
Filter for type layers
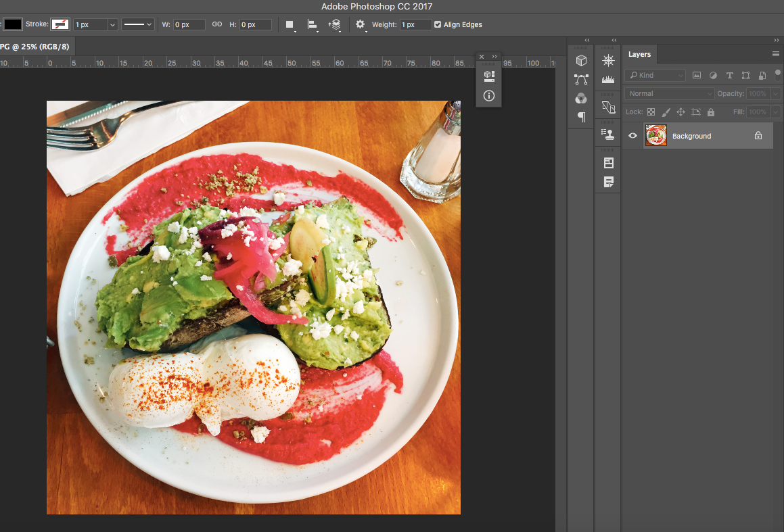(x=729, y=76)
